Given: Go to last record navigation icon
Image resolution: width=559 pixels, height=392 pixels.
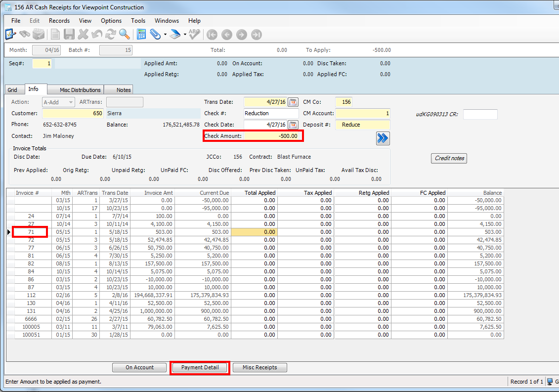Looking at the screenshot, I should coord(257,35).
